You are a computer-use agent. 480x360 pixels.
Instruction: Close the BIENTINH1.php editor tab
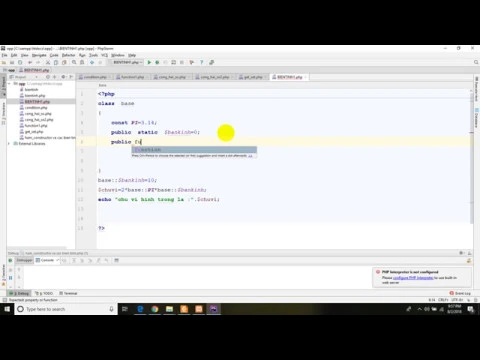point(305,77)
